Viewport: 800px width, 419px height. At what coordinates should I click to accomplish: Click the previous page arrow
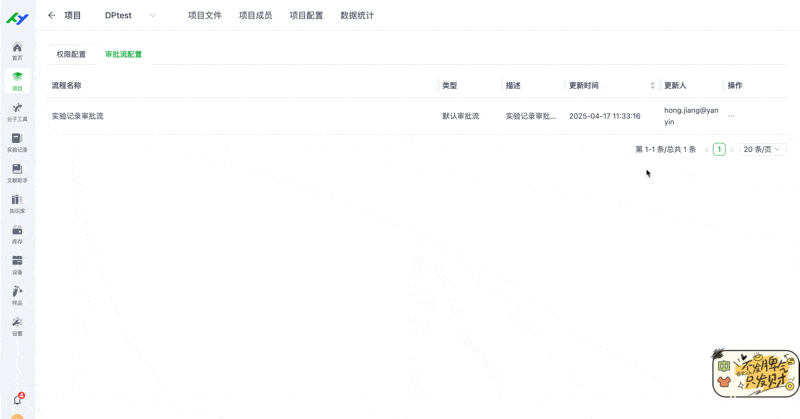pos(706,150)
